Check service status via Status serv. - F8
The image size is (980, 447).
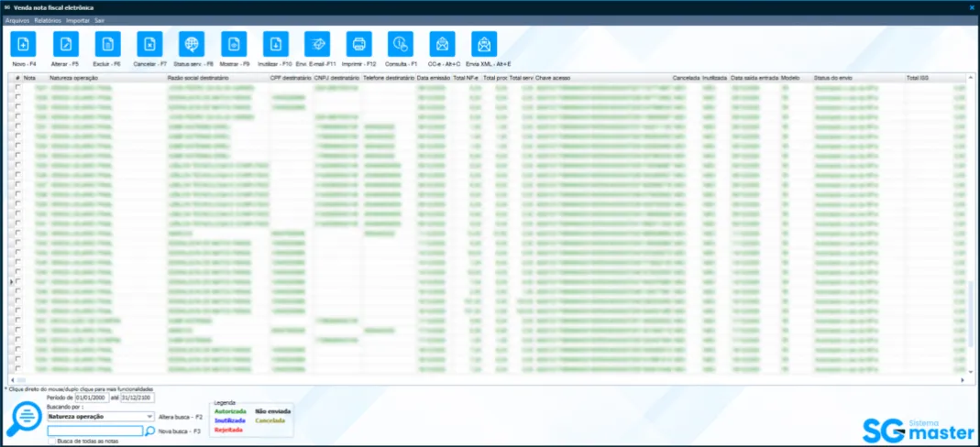pos(192,44)
